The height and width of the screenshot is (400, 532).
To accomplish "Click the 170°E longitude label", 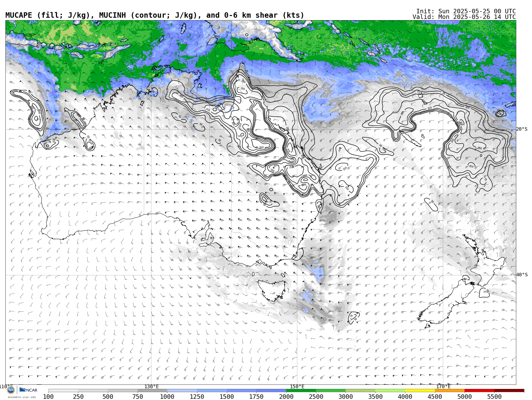I will pyautogui.click(x=443, y=386).
